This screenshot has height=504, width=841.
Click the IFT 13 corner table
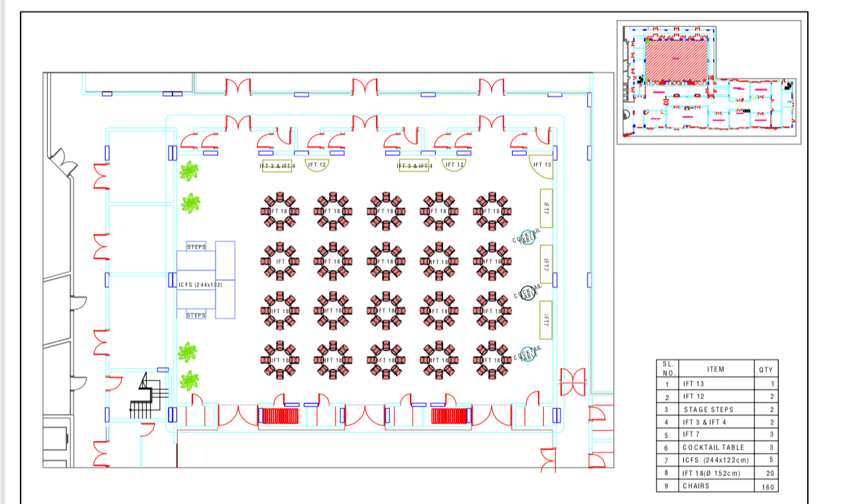541,166
